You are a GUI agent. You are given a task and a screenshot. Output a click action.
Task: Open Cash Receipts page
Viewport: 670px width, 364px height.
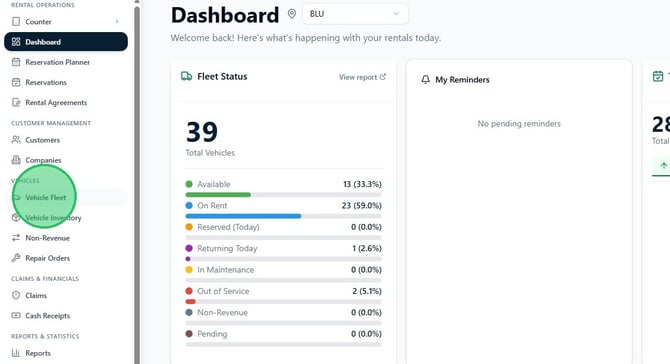(66, 315)
